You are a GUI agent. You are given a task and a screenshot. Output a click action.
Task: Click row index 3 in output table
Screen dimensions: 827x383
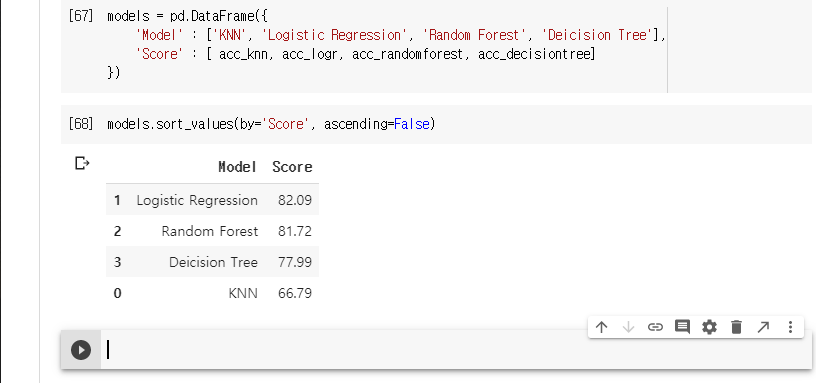click(117, 262)
